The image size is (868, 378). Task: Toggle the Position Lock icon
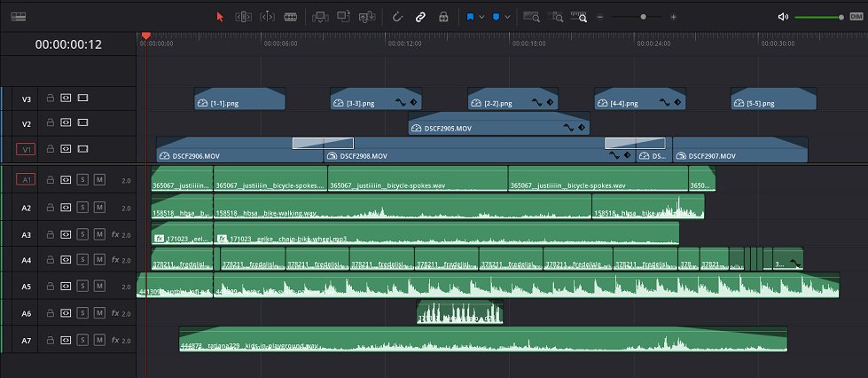click(443, 17)
